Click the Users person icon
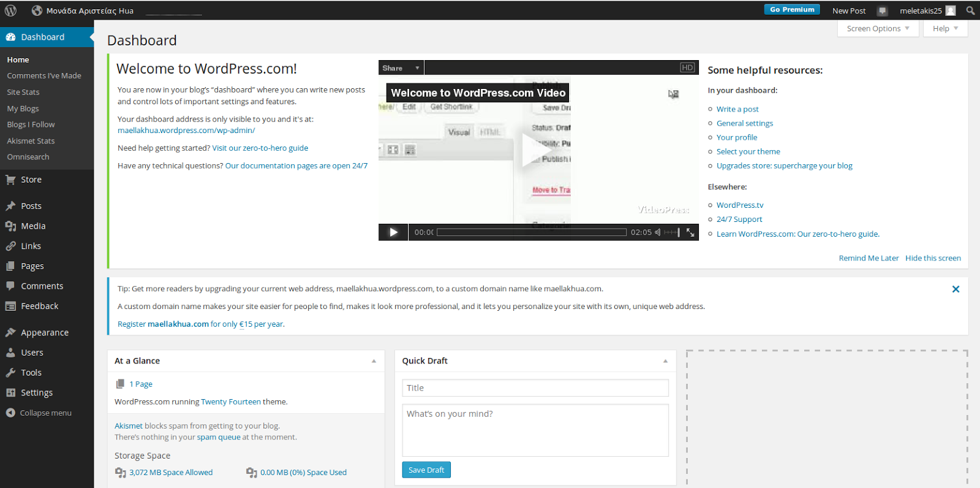 pyautogui.click(x=10, y=353)
